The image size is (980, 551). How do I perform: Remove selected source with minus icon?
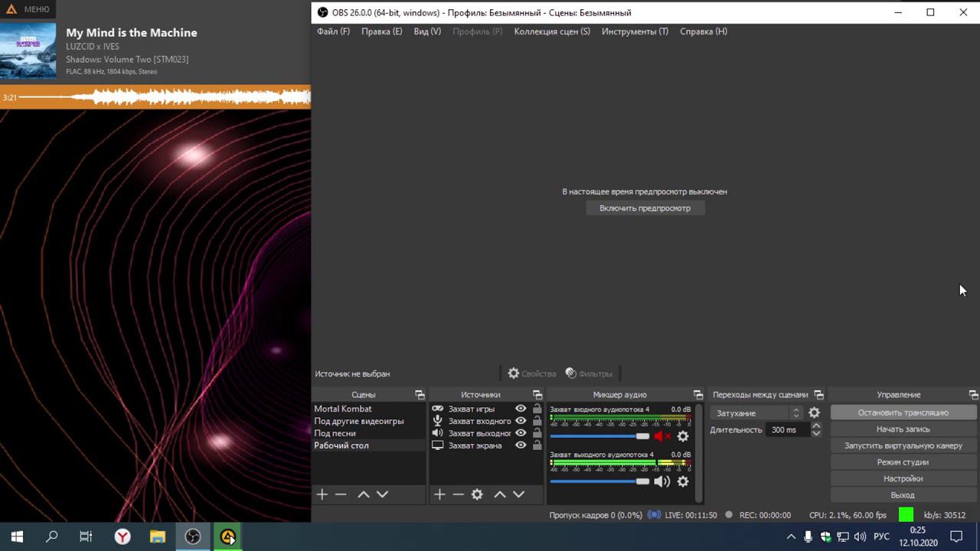(x=458, y=494)
